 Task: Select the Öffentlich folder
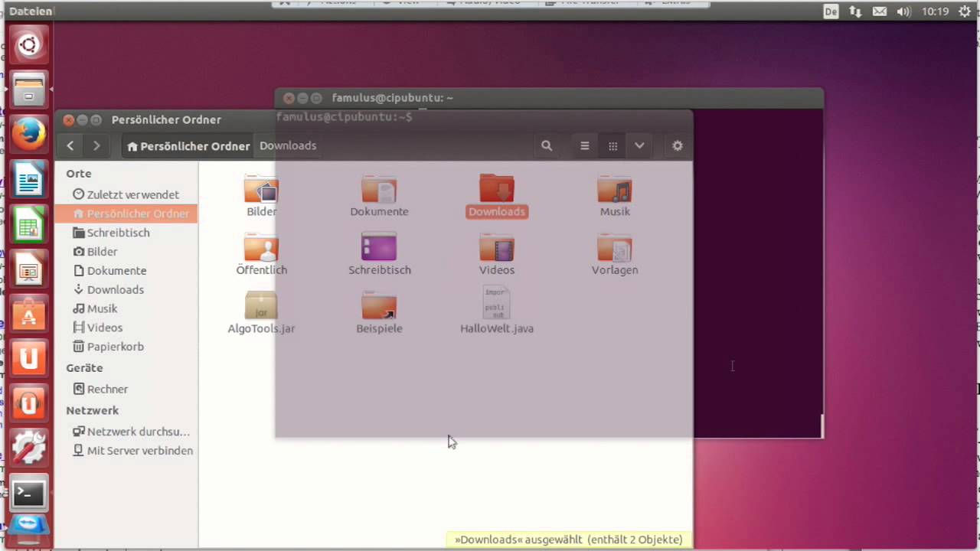click(262, 255)
